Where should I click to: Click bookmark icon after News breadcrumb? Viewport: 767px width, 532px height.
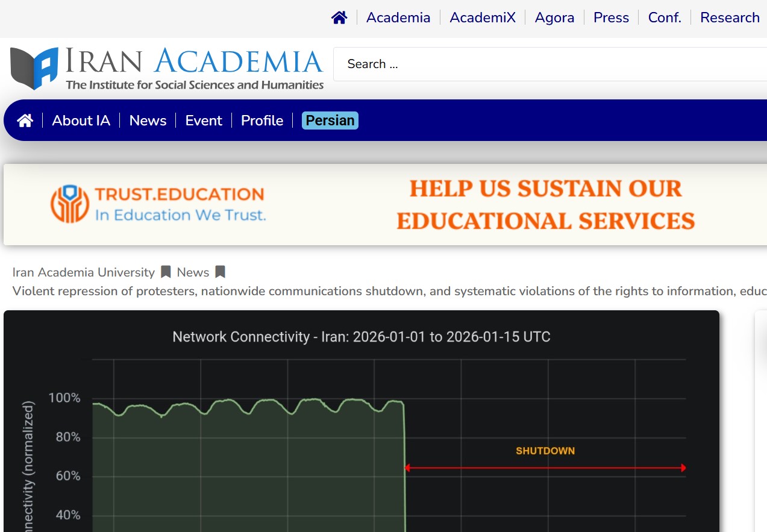(x=220, y=272)
